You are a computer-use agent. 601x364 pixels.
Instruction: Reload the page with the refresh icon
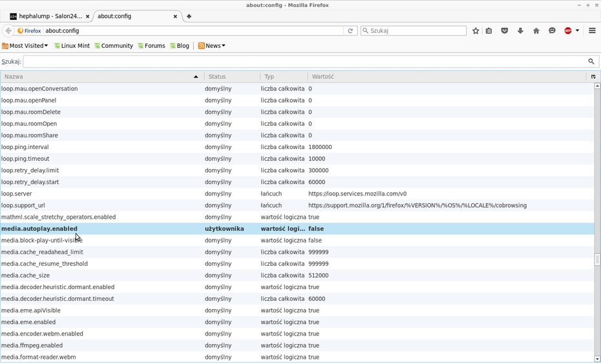pyautogui.click(x=350, y=30)
